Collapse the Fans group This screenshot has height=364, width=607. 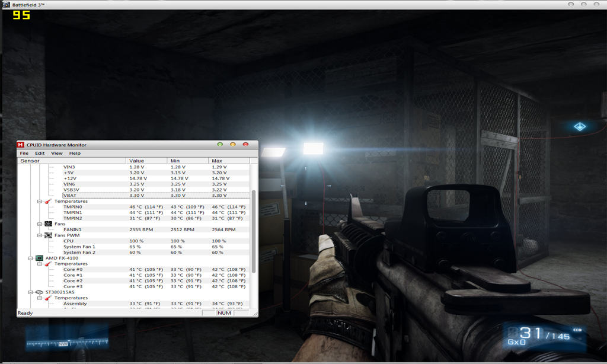(40, 224)
